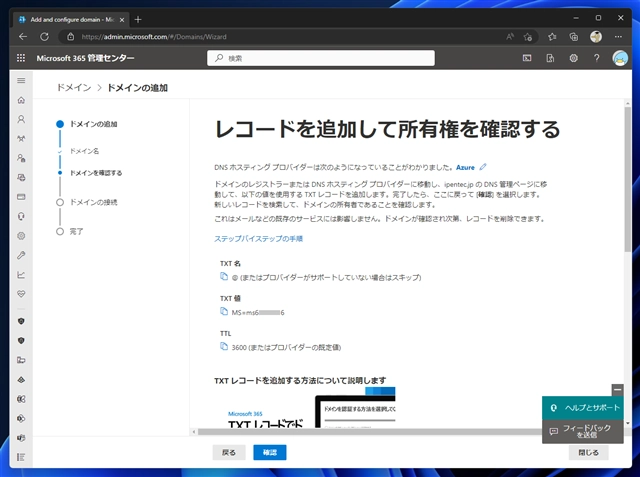
Task: Open Teams and groups sidebar icon
Action: 21,139
